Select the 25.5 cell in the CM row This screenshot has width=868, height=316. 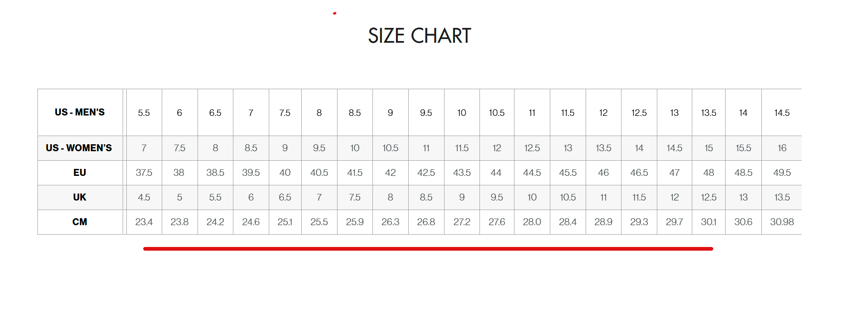(319, 222)
